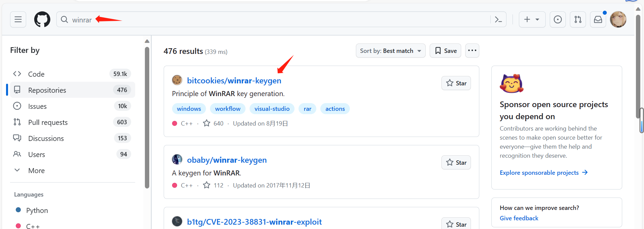
Task: Filter by Python language color dot
Action: click(18, 210)
